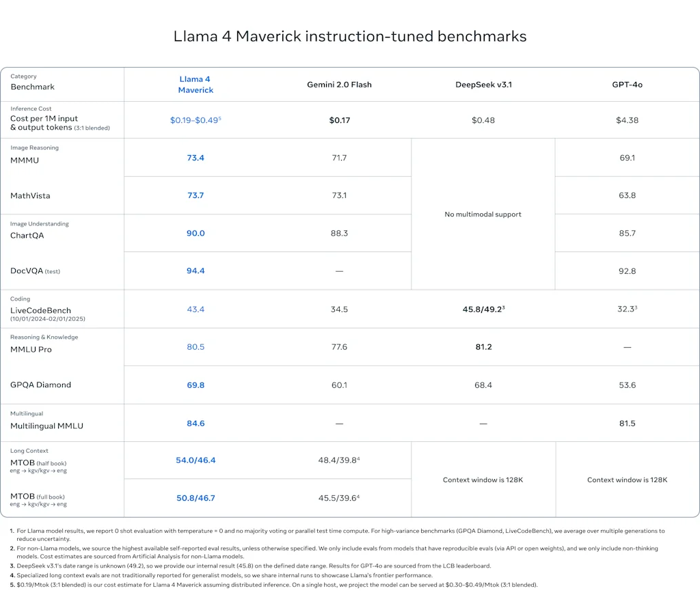Viewport: 700px width, 597px height.
Task: Click the 45.8/49.2 DeepSeek LiveCodeBench score
Action: pos(483,309)
